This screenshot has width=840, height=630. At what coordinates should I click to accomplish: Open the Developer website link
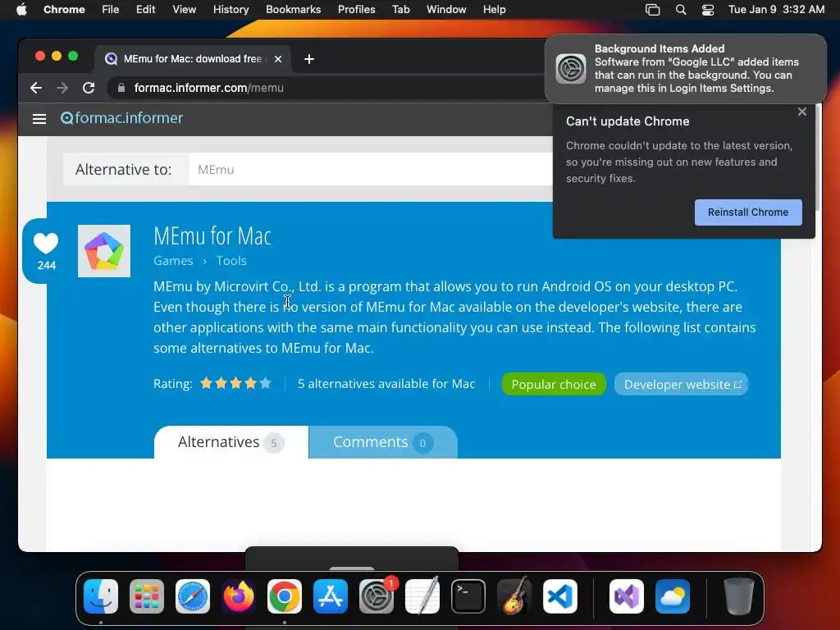681,384
